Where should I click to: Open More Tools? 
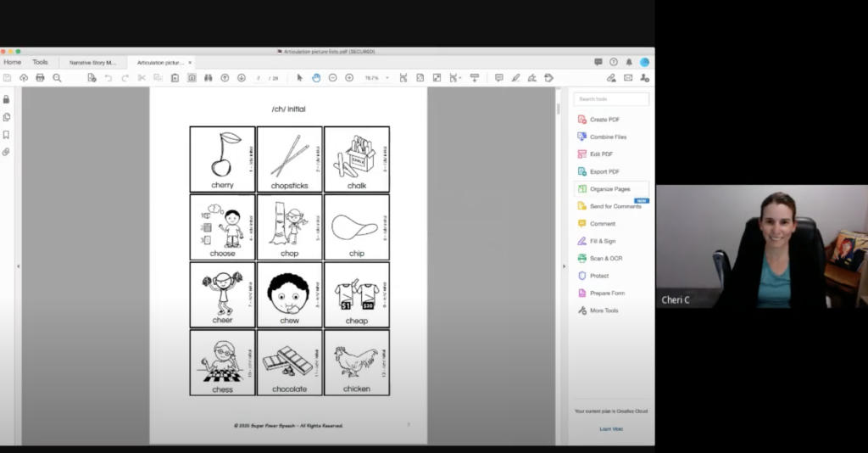tap(598, 310)
